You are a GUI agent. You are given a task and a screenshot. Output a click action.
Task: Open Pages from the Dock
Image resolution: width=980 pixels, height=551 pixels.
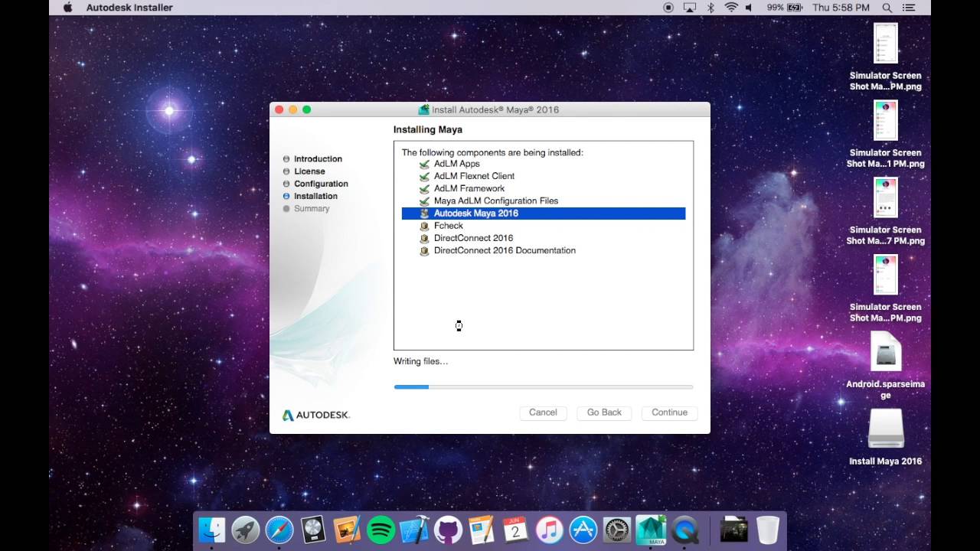click(482, 530)
